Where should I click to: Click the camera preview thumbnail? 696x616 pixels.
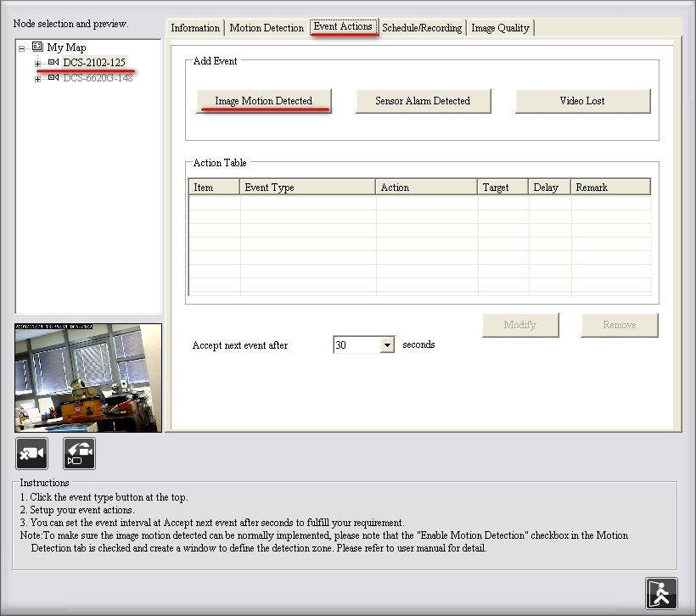click(x=88, y=378)
